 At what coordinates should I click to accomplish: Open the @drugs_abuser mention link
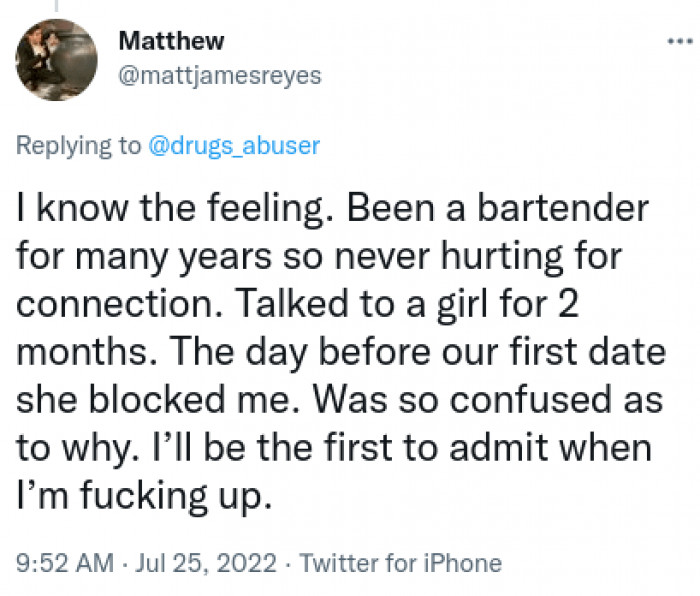[x=234, y=146]
